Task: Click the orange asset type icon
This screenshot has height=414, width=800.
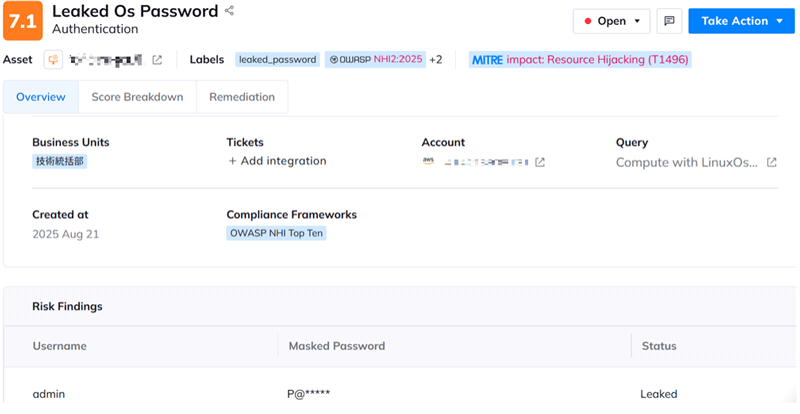Action: [x=54, y=60]
